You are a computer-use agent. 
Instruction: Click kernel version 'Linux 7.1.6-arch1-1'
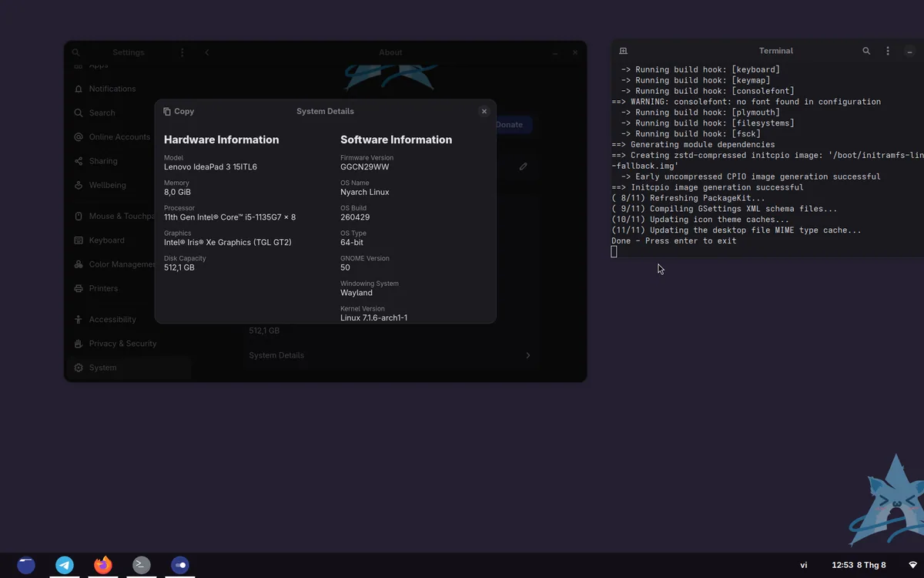coord(374,318)
